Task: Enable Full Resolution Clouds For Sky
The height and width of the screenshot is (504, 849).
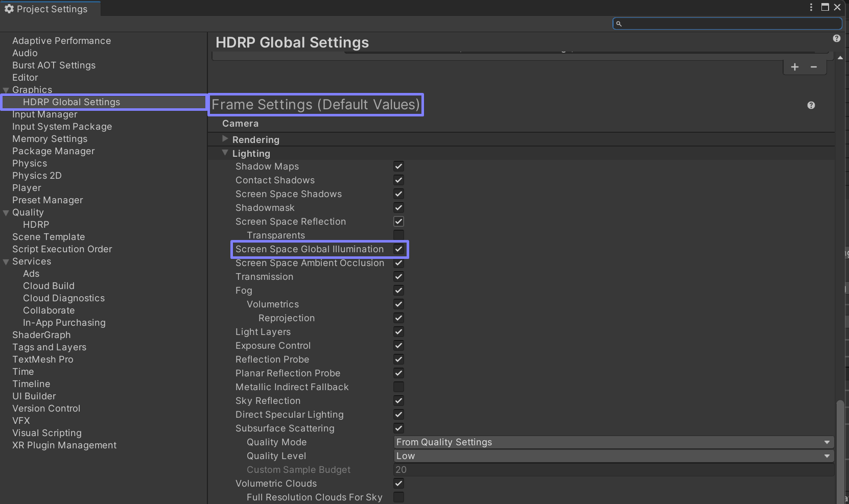Action: [398, 497]
